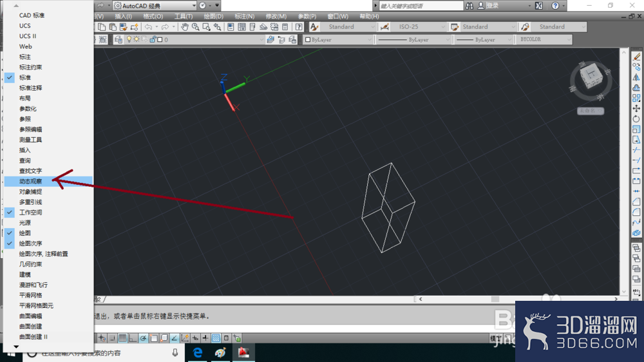Open the 帮助(H) menu

pos(369,17)
